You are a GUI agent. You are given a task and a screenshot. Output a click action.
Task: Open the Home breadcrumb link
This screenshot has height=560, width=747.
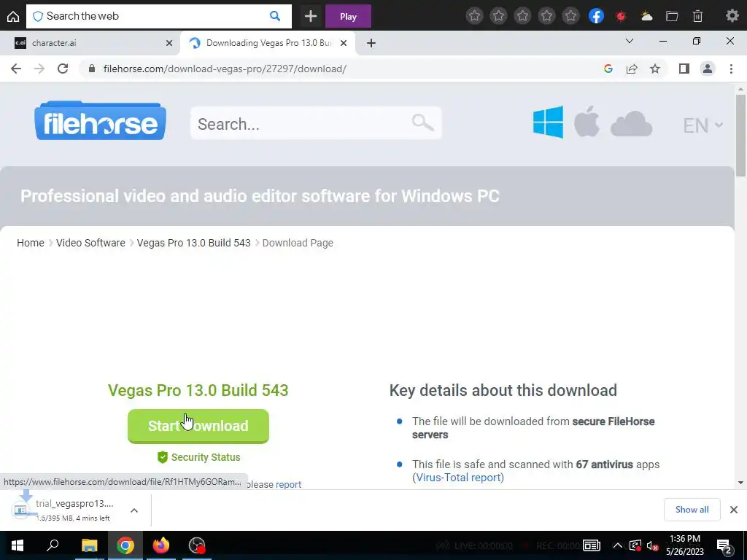click(x=31, y=243)
